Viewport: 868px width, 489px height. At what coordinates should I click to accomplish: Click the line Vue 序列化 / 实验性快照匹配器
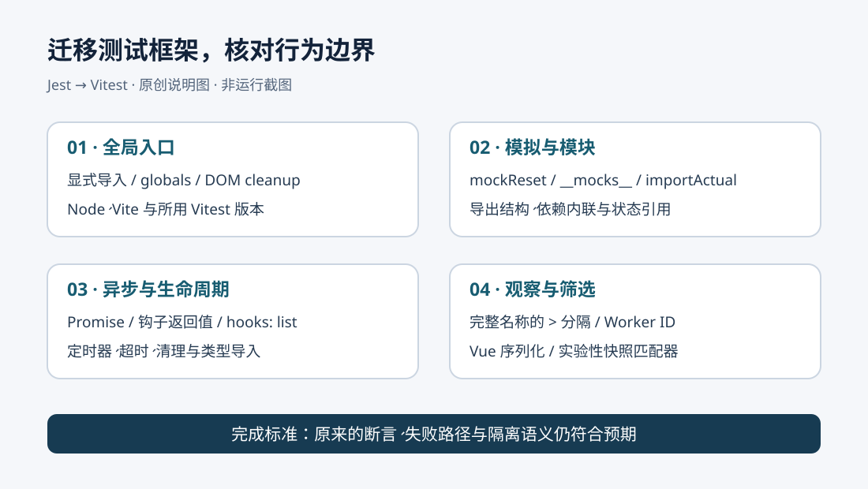pos(574,351)
